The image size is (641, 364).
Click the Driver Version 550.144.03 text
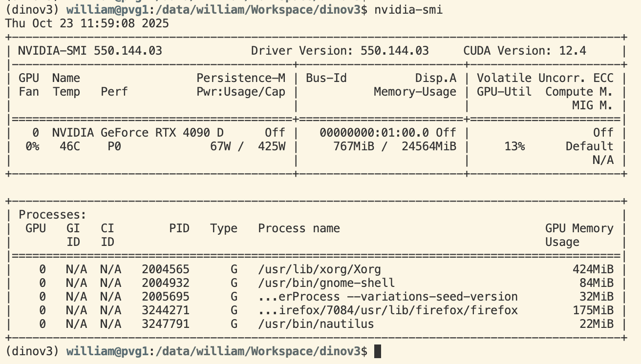tap(340, 51)
